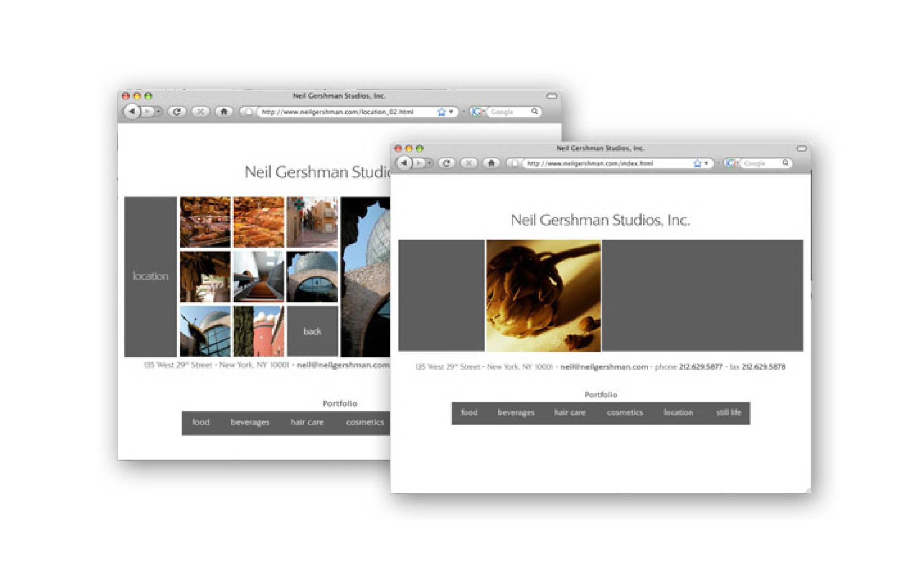Click the Stop button in the rear window
Image resolution: width=924 pixels, height=578 pixels.
(x=200, y=111)
